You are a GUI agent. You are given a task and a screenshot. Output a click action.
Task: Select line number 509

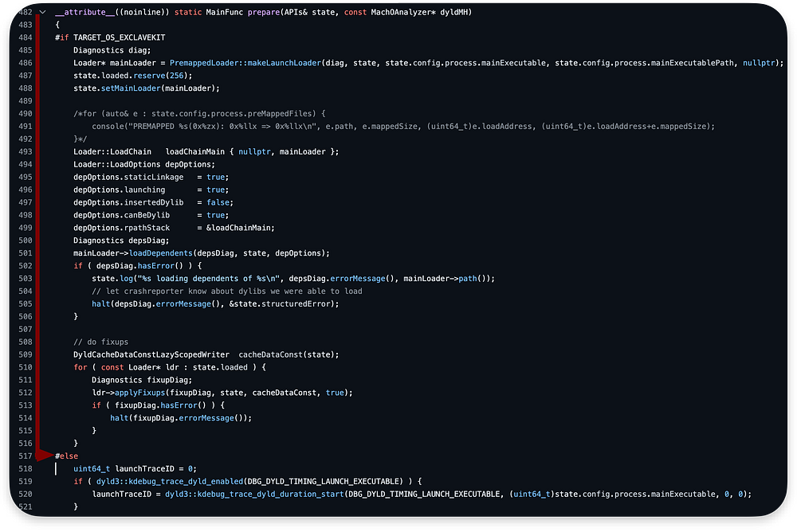[26, 354]
